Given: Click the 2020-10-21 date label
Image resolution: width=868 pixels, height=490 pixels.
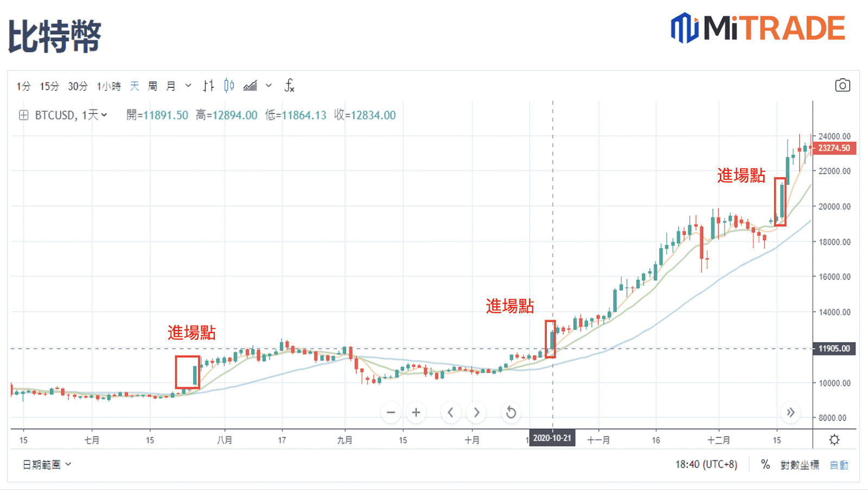Looking at the screenshot, I should tap(552, 438).
